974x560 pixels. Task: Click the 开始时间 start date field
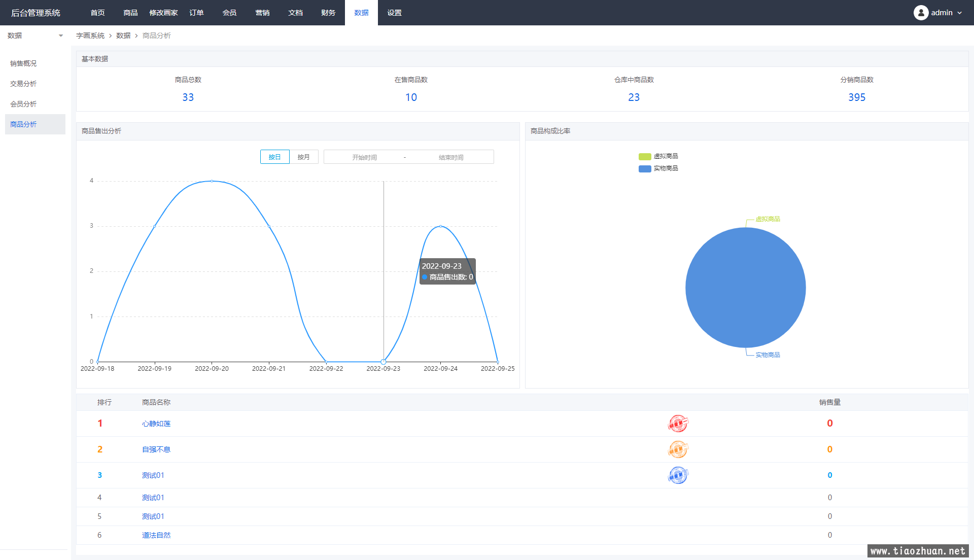(364, 157)
